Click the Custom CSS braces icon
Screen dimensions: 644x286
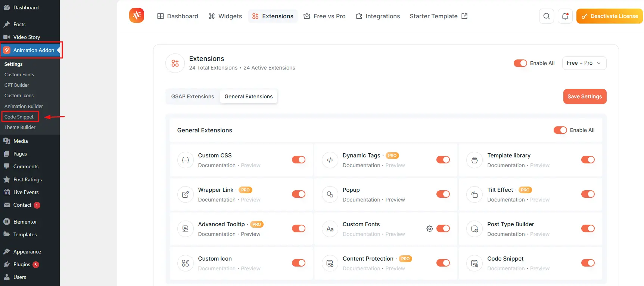(x=186, y=160)
